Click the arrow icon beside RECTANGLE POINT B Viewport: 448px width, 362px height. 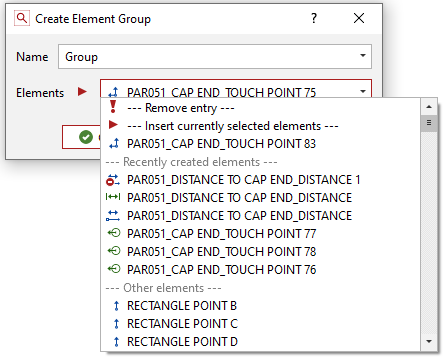(116, 306)
